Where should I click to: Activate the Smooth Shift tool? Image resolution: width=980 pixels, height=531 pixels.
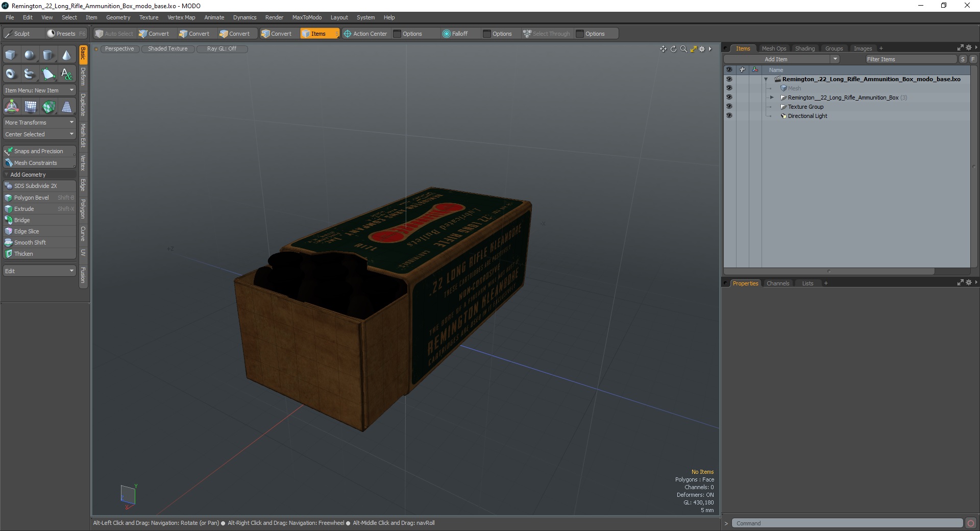(39, 243)
